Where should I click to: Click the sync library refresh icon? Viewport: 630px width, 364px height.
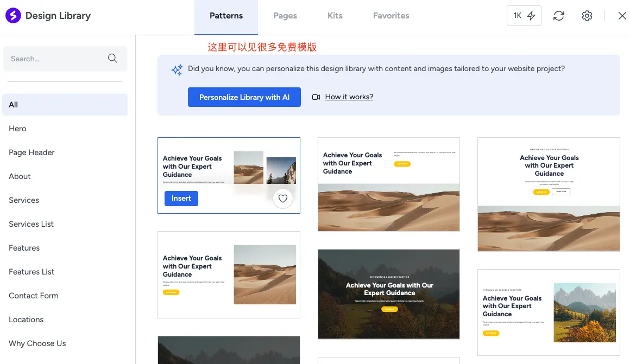pos(558,16)
